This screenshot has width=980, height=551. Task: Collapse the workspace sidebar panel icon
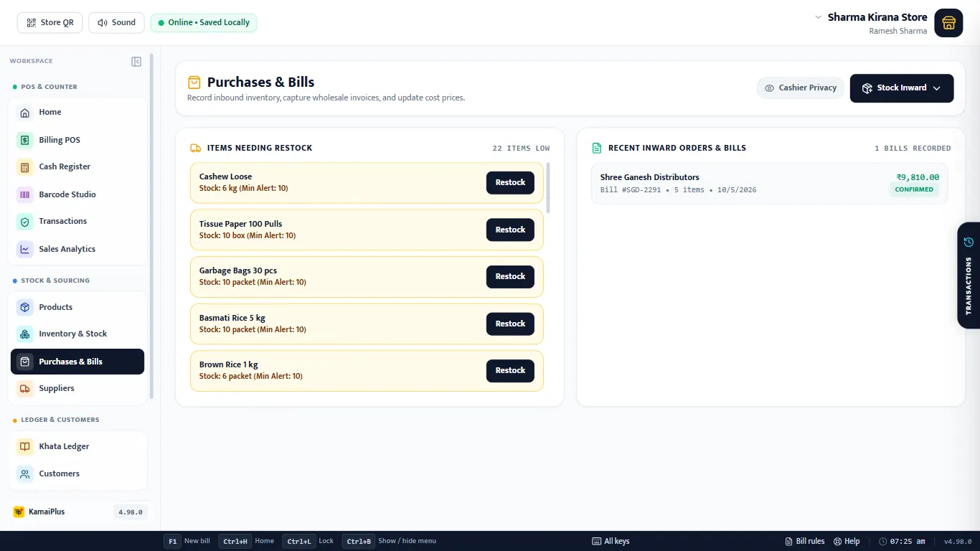136,62
